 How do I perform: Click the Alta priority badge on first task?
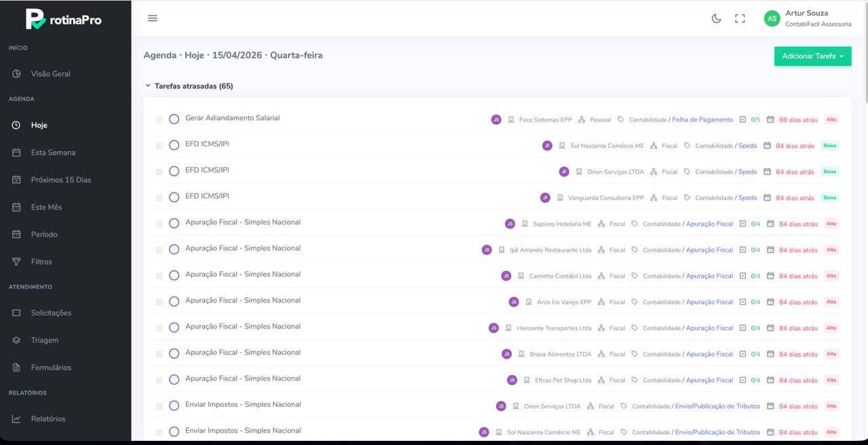tap(831, 119)
